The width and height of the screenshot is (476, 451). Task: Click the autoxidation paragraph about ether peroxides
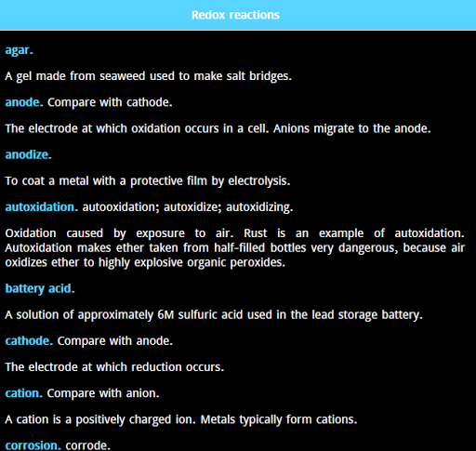point(235,248)
